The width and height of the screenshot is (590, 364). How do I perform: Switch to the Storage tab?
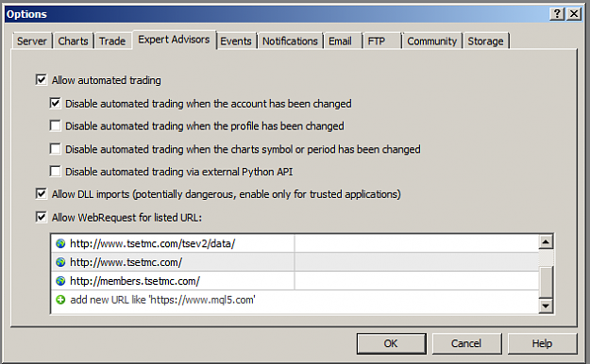[x=485, y=41]
